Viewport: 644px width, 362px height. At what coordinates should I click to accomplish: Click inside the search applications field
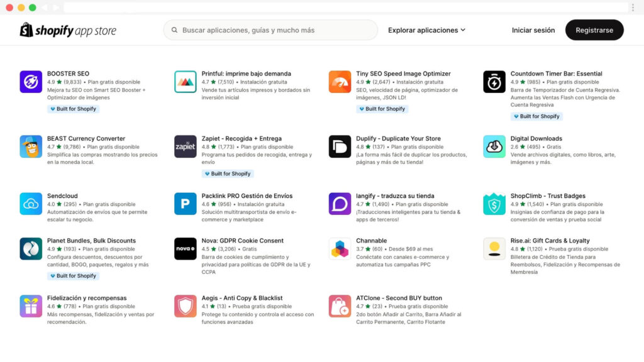point(272,30)
